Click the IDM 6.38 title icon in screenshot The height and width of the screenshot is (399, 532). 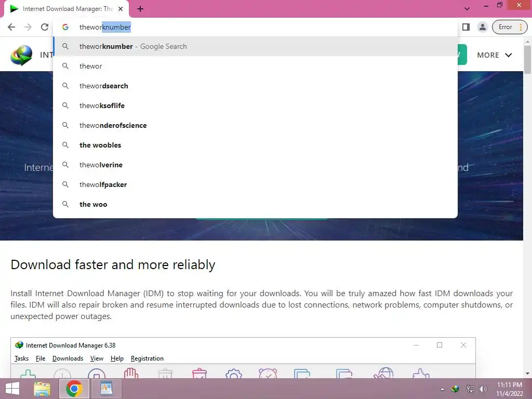pos(19,345)
